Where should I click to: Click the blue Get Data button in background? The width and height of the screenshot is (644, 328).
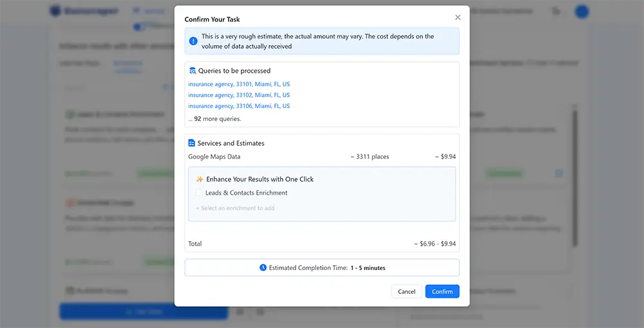click(144, 311)
